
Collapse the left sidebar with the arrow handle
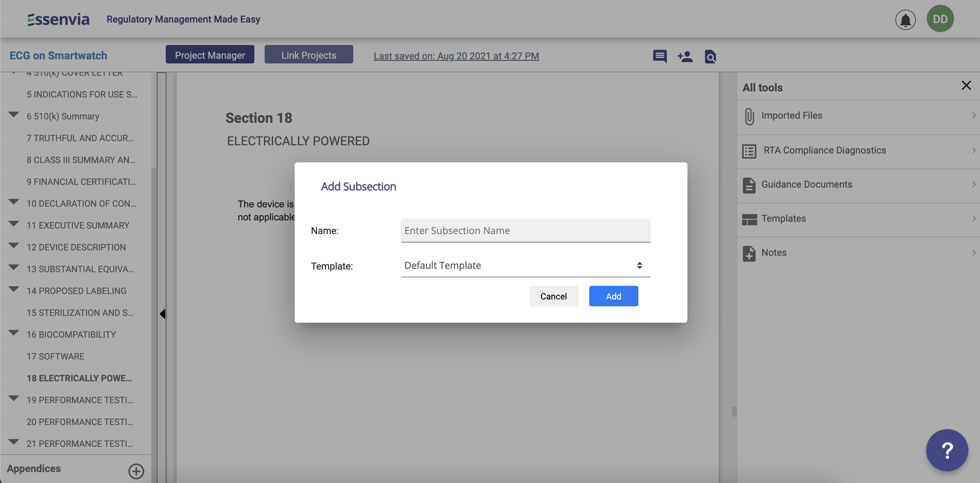(162, 313)
